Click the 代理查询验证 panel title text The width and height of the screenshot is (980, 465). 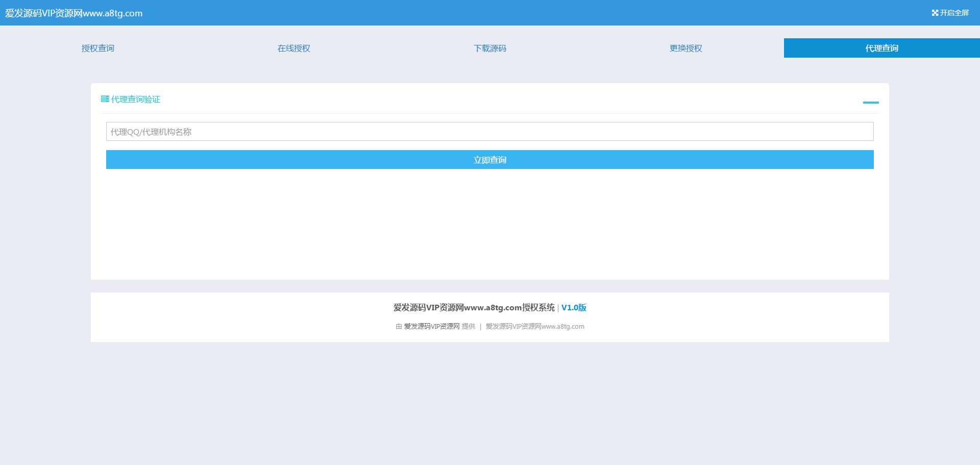[x=136, y=99]
